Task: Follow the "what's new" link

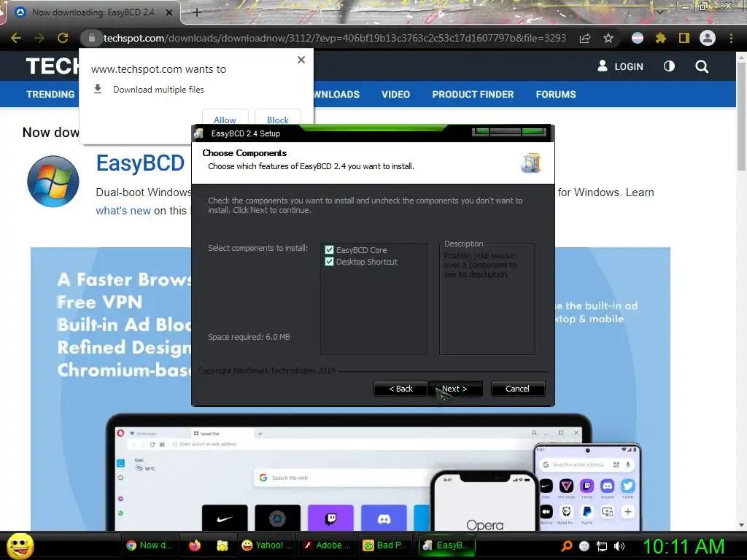Action: [123, 211]
